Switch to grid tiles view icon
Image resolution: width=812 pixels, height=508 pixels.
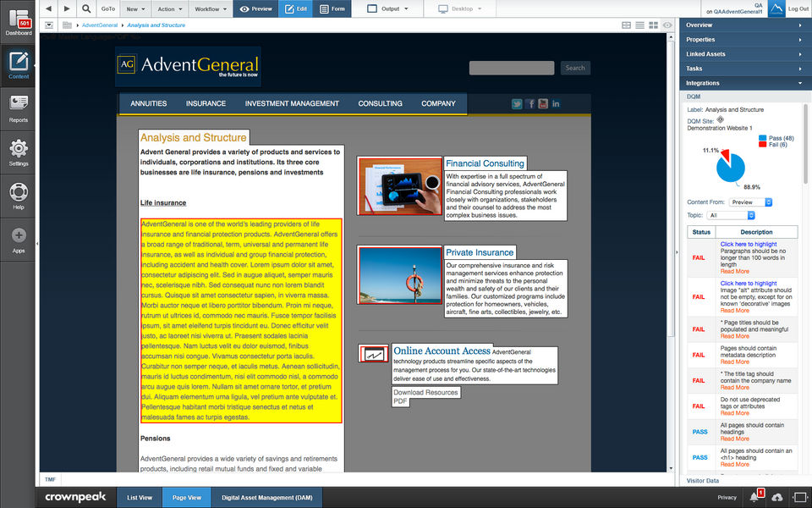[x=654, y=25]
